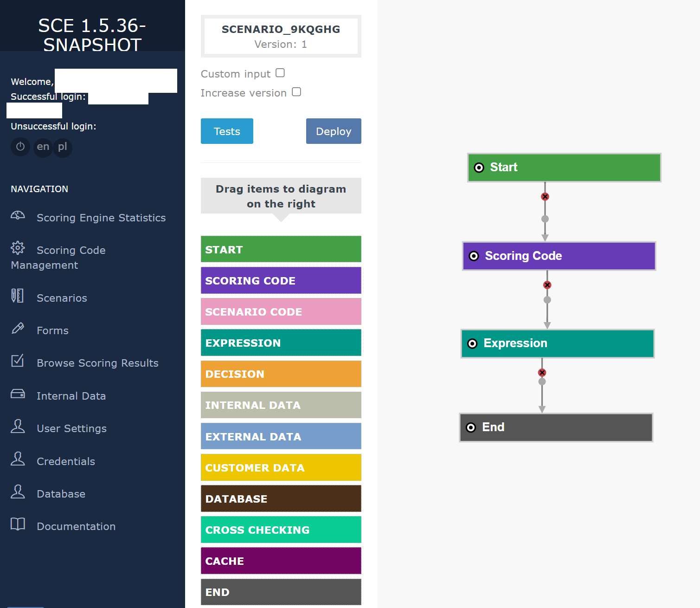The width and height of the screenshot is (700, 608).
Task: Delete the connection below the Expression node
Action: pos(542,373)
